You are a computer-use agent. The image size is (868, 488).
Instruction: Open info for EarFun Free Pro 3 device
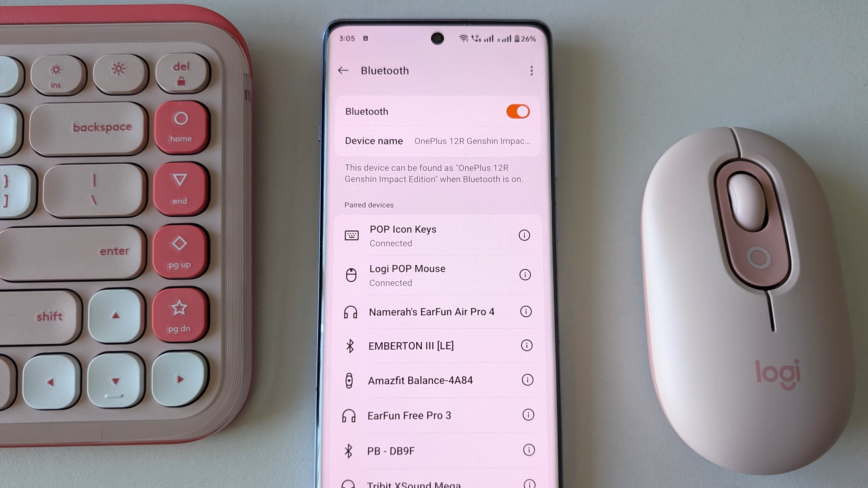(x=523, y=415)
